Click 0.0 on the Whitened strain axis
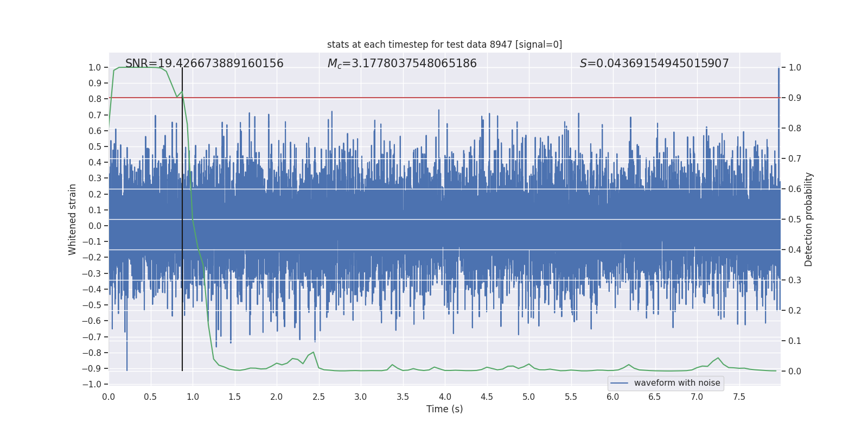This screenshot has width=868, height=434. coord(95,226)
